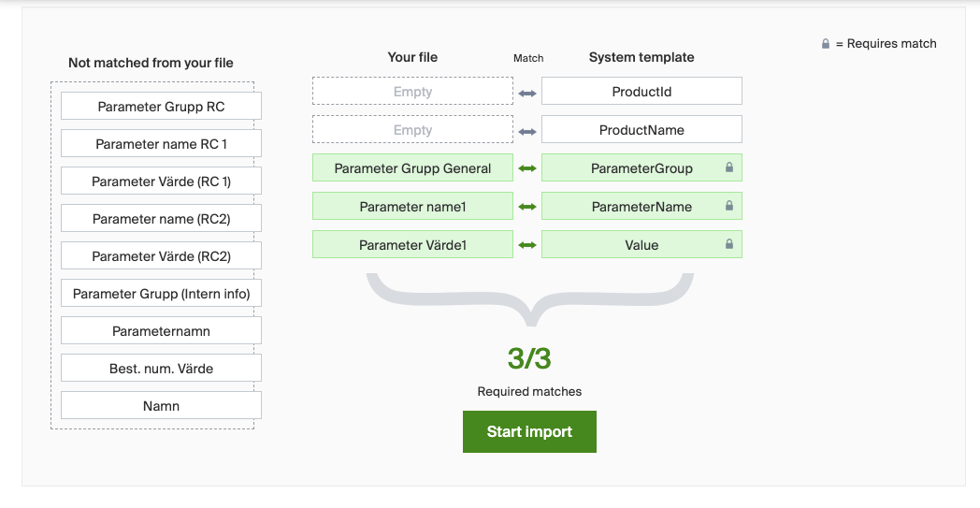Click the lock icon on ParameterGroup field
Image resolution: width=980 pixels, height=508 pixels.
(x=729, y=168)
